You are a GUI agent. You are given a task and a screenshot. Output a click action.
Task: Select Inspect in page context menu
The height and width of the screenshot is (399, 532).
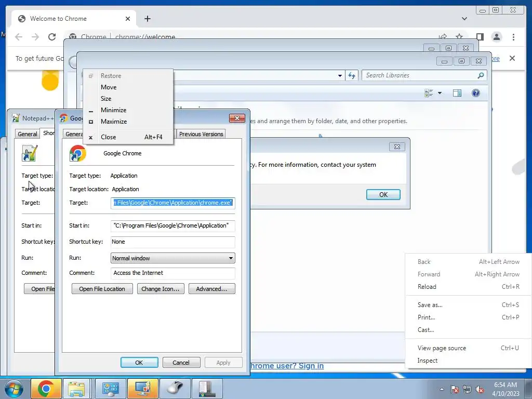(x=468, y=361)
